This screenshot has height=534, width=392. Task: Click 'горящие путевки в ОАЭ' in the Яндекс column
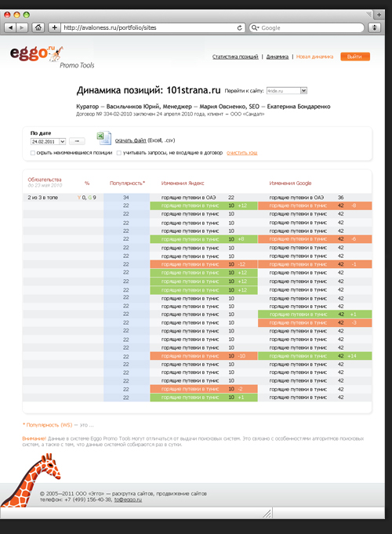coord(188,198)
